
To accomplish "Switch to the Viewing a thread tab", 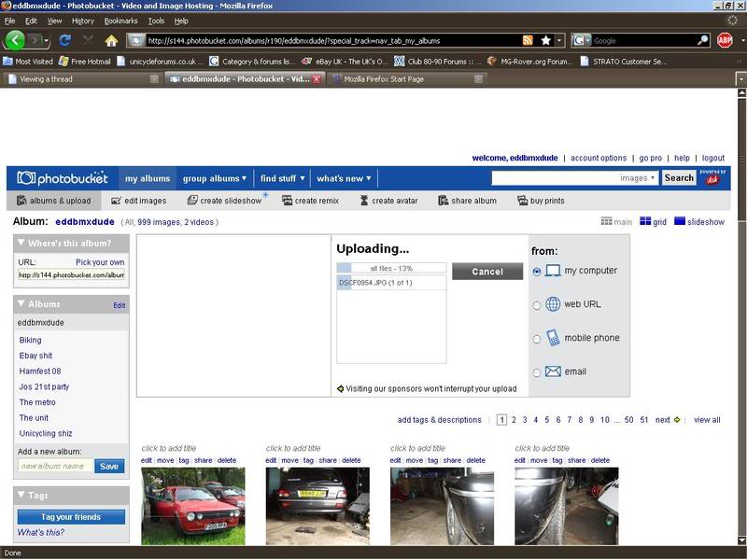I will pos(82,79).
